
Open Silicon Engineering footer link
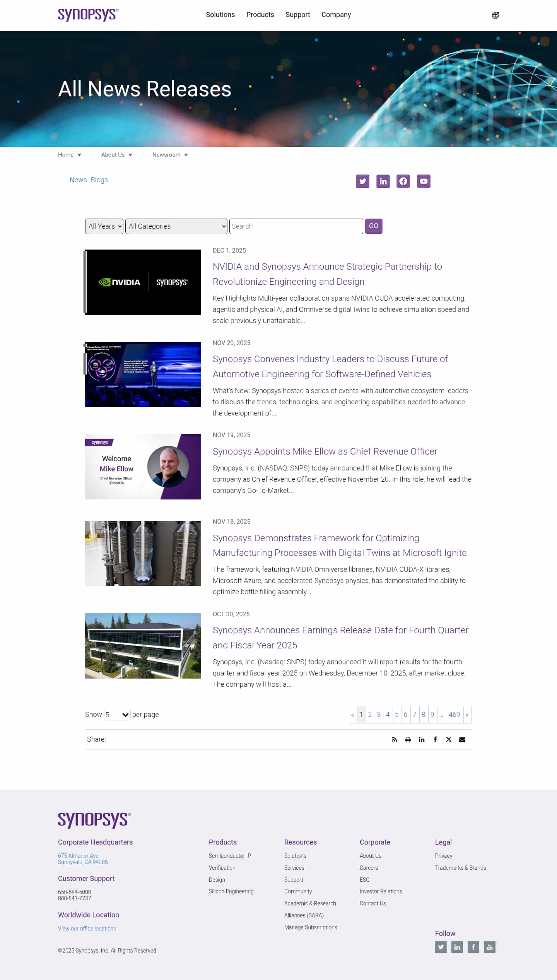(231, 891)
